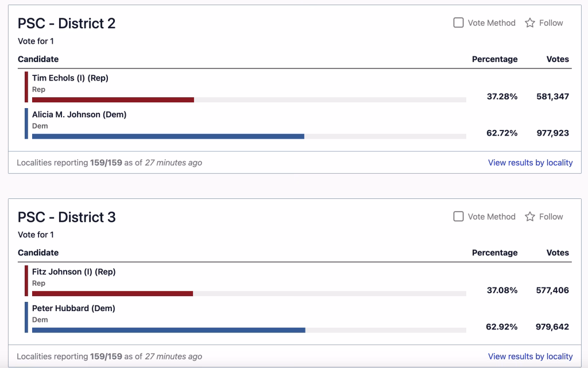This screenshot has height=368, width=588.
Task: Select the Tim Echols candidate name
Action: (x=70, y=78)
